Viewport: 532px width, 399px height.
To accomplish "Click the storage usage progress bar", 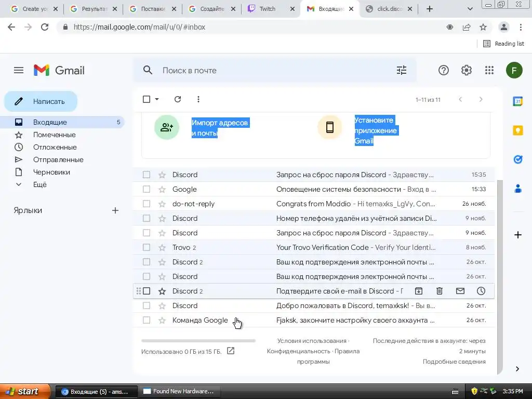I will pyautogui.click(x=198, y=340).
